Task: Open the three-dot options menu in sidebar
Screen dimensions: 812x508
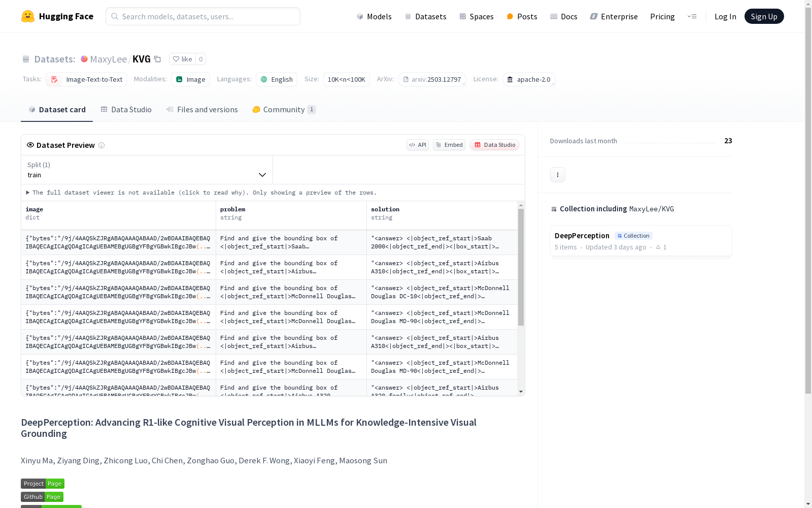Action: tap(558, 175)
